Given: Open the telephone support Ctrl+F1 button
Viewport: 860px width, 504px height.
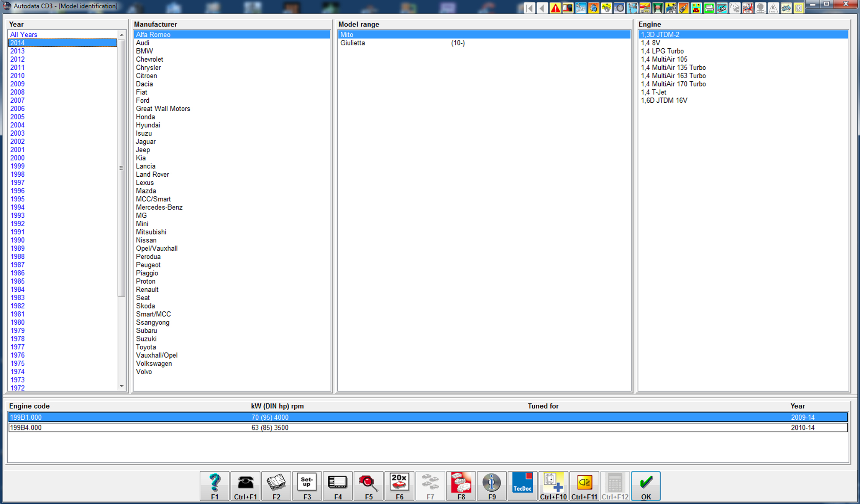Looking at the screenshot, I should (245, 486).
